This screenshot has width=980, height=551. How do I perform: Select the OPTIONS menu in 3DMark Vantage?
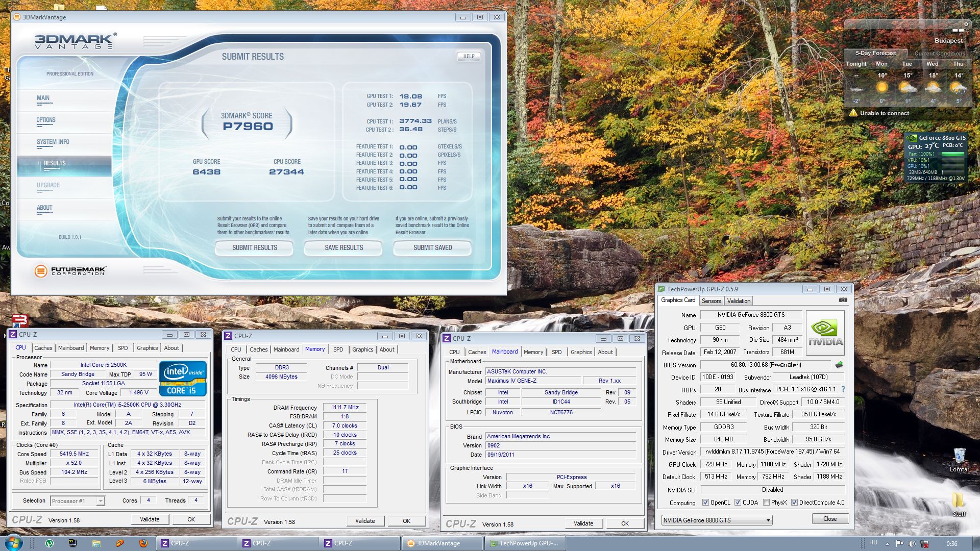pyautogui.click(x=46, y=120)
